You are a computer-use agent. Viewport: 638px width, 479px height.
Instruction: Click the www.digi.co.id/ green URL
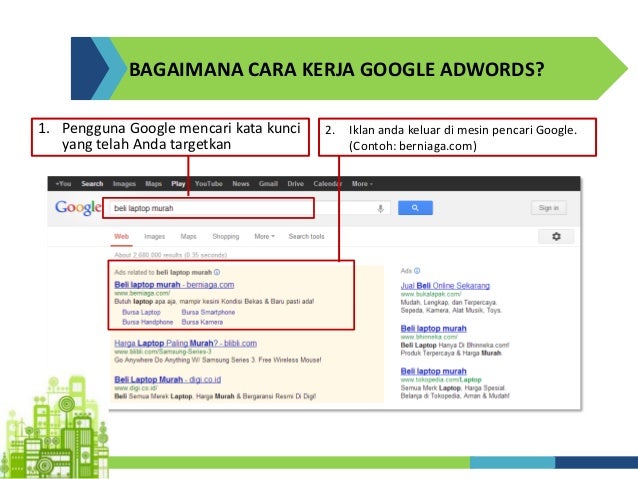pyautogui.click(x=136, y=388)
